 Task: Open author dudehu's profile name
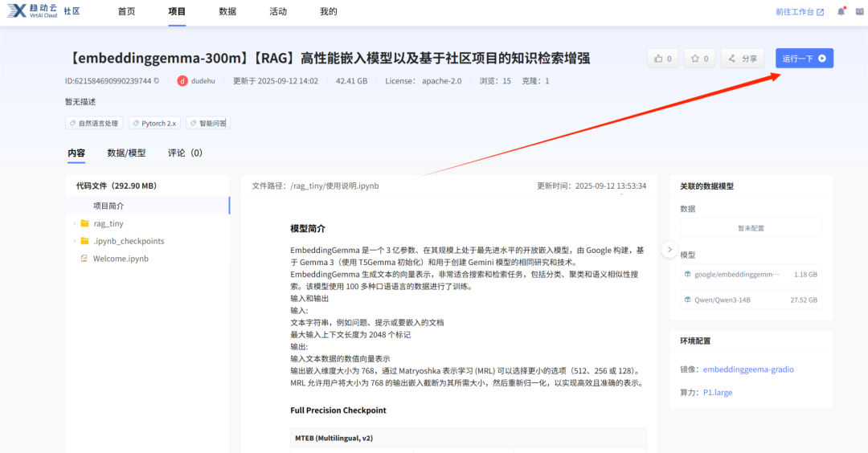[x=203, y=81]
